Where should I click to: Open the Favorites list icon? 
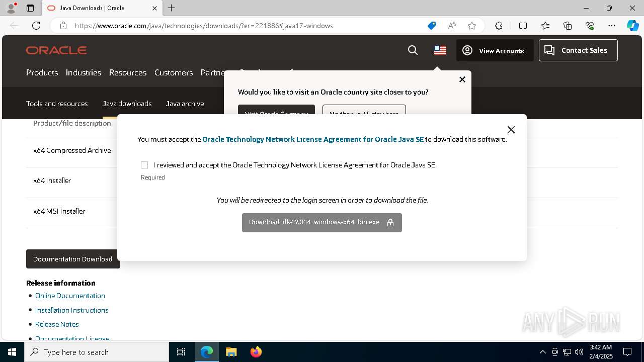pyautogui.click(x=545, y=26)
